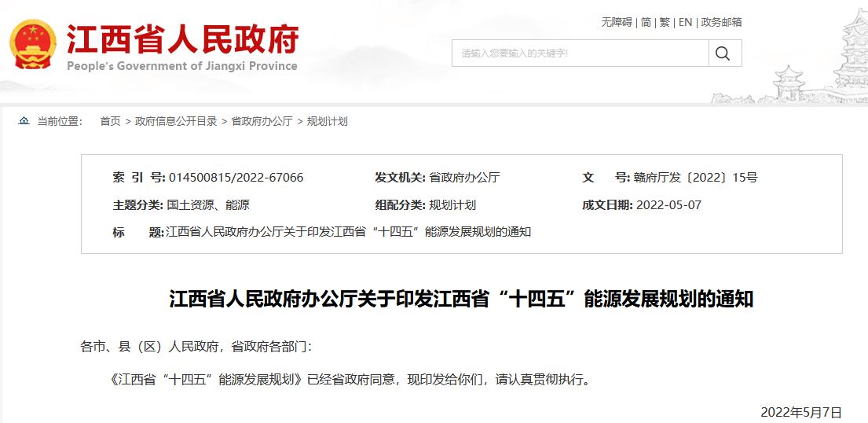868x423 pixels.
Task: Click the national emblem logo
Action: (x=33, y=46)
